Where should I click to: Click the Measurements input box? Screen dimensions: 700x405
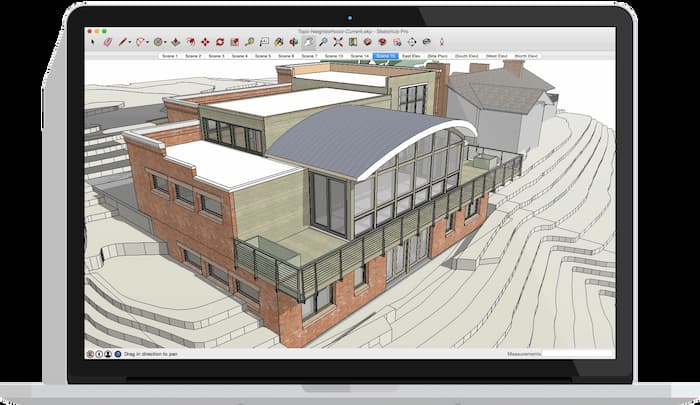(x=578, y=354)
